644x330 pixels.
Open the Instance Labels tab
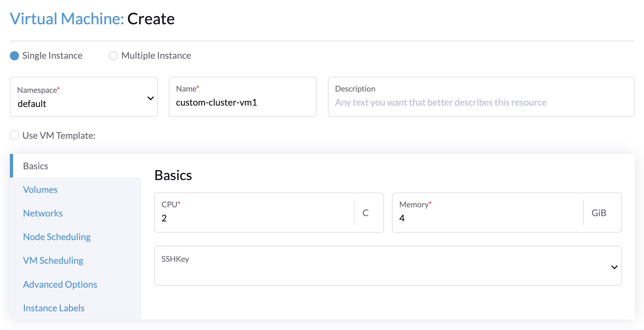(x=54, y=308)
